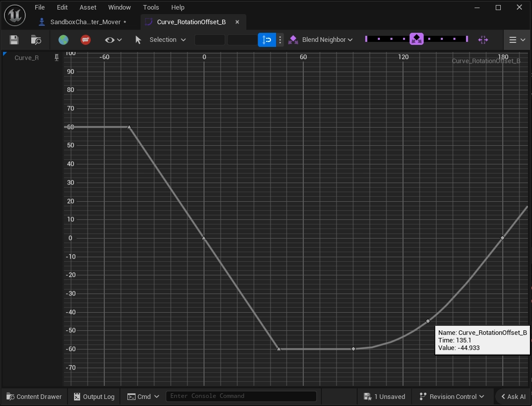Click the purple fit-to-view arrows icon
Screen dimensions: 532x406
point(483,40)
